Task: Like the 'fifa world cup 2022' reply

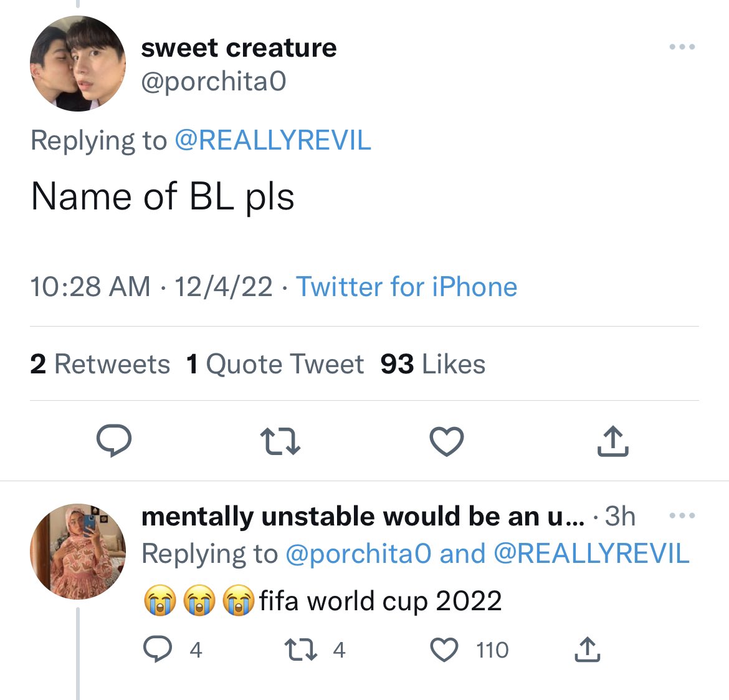Action: pos(444,650)
